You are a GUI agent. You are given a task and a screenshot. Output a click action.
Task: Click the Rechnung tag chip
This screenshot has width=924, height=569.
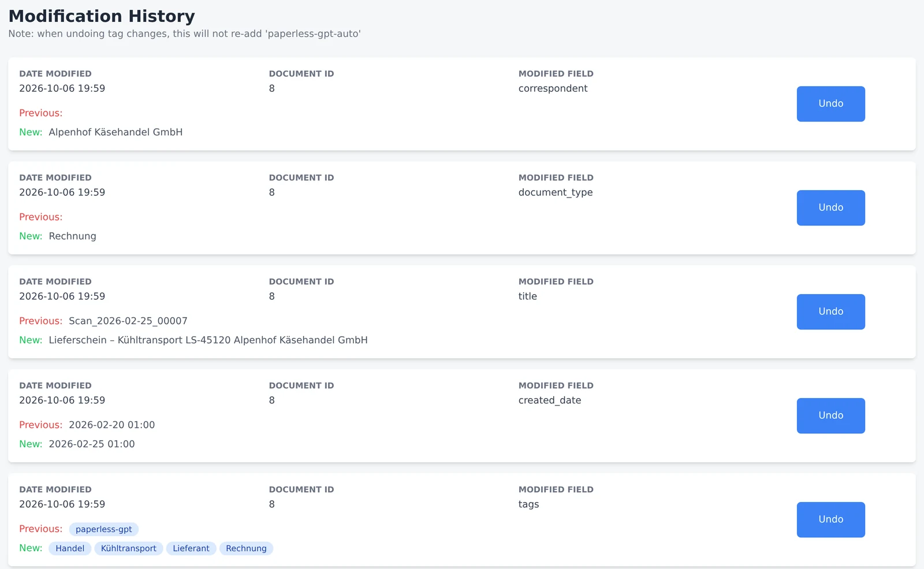[x=246, y=548]
